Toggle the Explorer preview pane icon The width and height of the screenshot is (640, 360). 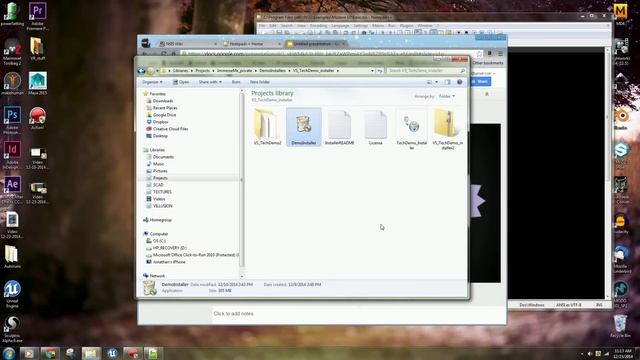448,82
